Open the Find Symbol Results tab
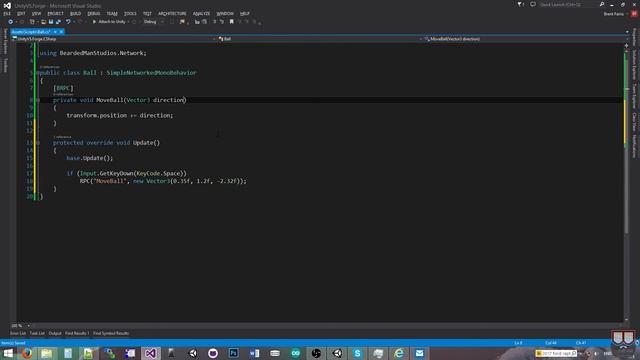The image size is (640, 360). tap(111, 333)
